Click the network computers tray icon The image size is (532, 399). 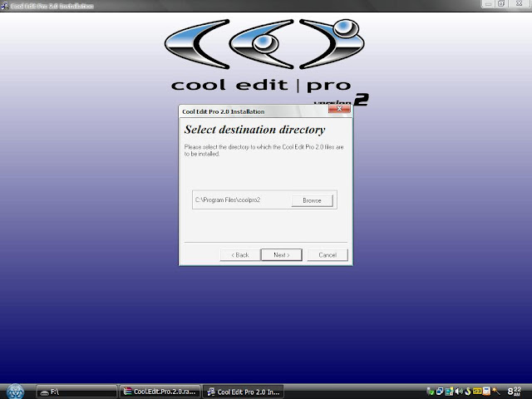point(449,392)
